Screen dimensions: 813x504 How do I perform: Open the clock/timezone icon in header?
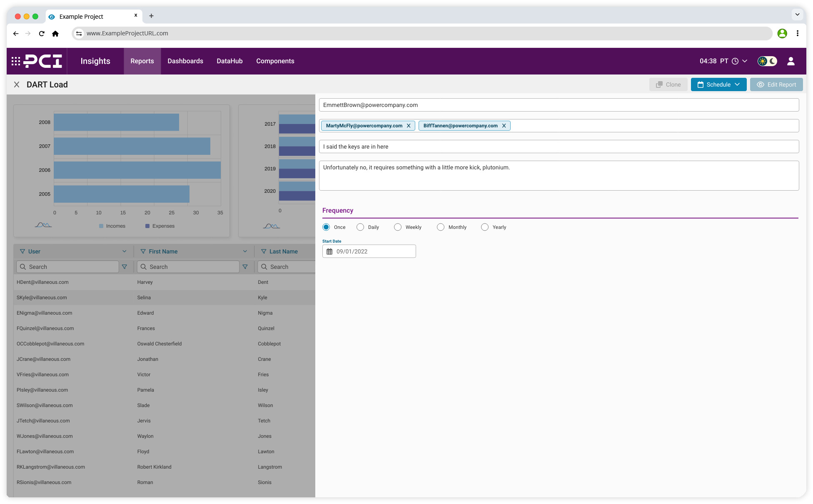click(736, 61)
